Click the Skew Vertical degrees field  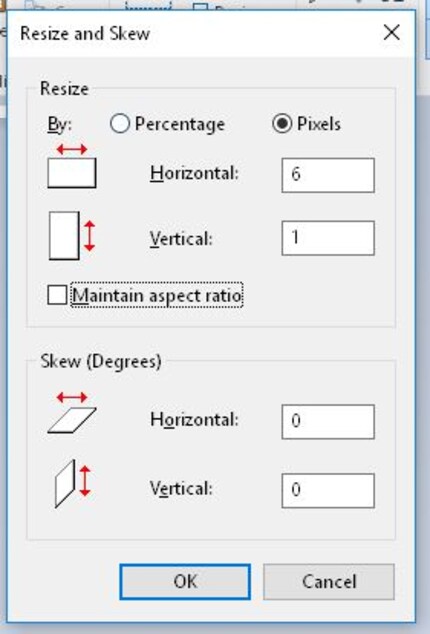coord(328,490)
